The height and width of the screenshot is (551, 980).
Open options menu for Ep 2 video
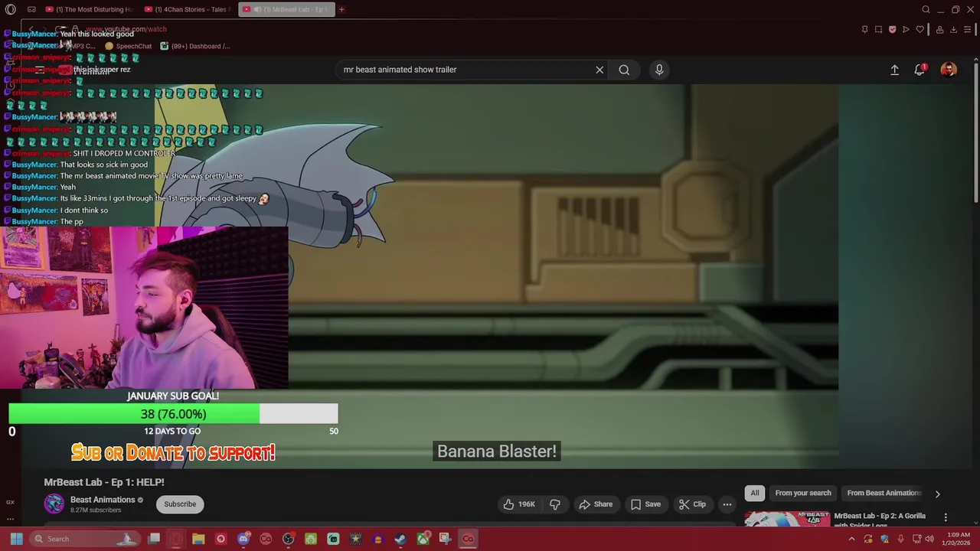coord(946,517)
